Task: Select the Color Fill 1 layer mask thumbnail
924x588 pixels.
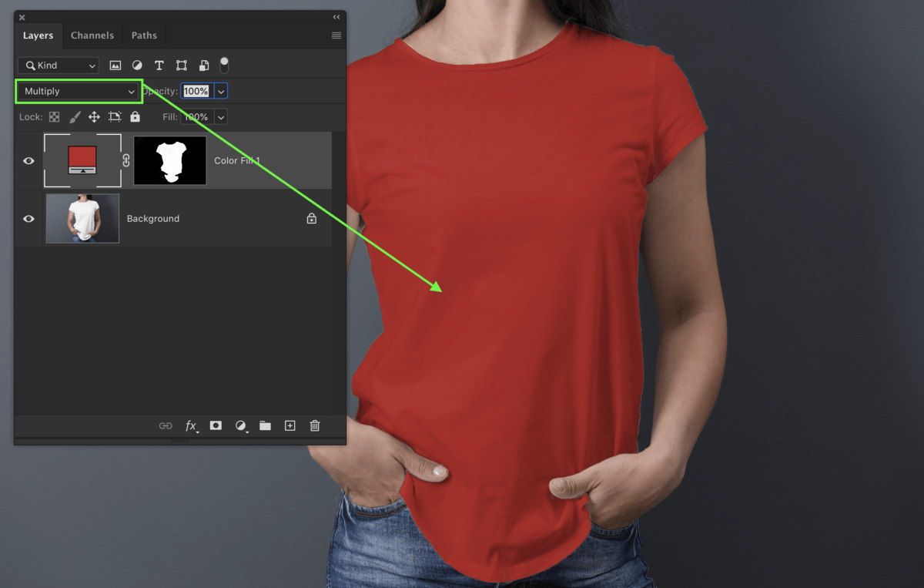Action: pyautogui.click(x=170, y=160)
